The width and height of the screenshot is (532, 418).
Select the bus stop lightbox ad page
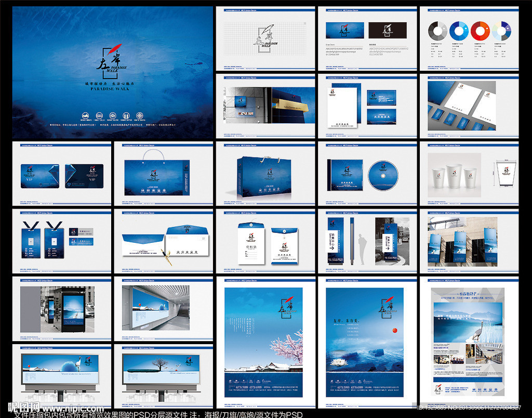click(x=62, y=309)
